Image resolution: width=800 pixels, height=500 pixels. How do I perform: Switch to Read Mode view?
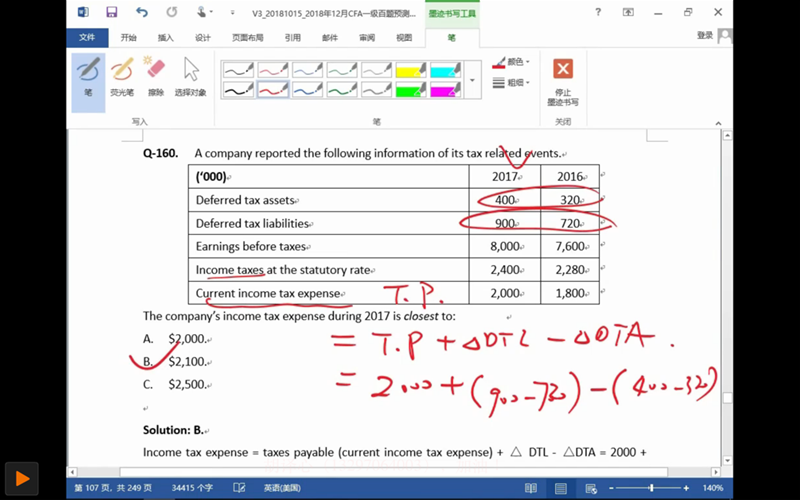tap(531, 488)
